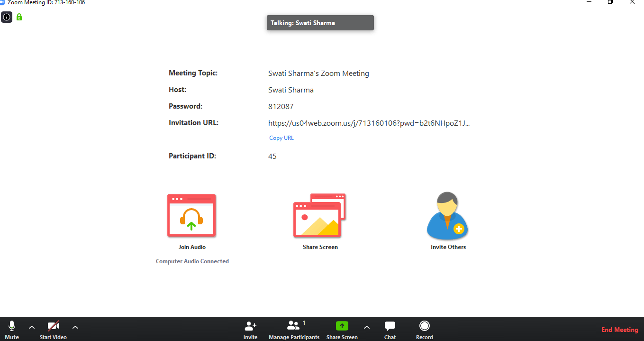
Task: Restore down the Zoom window
Action: (610, 2)
